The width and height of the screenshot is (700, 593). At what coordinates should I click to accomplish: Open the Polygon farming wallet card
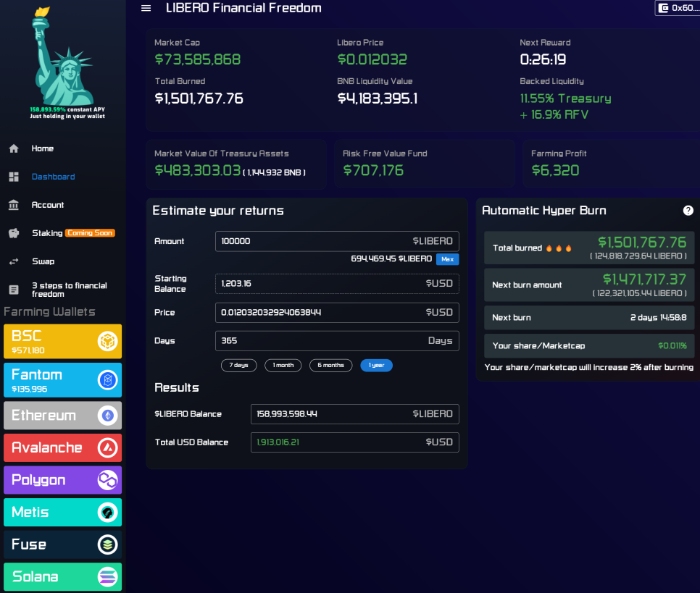[x=62, y=480]
